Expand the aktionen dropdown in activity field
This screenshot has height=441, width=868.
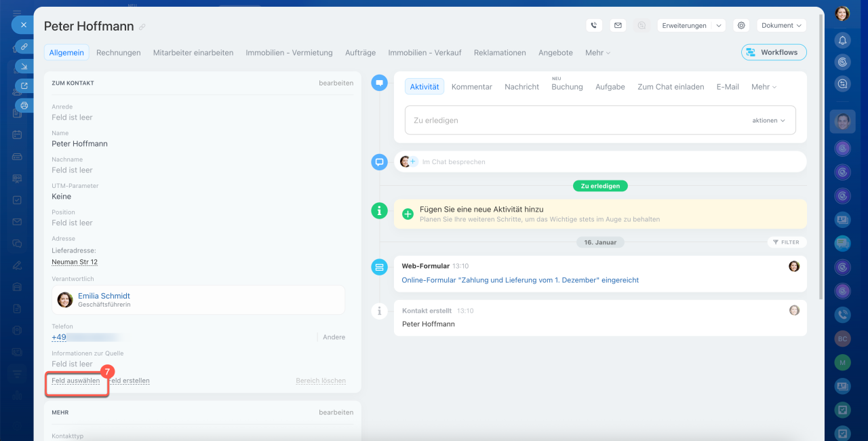768,120
